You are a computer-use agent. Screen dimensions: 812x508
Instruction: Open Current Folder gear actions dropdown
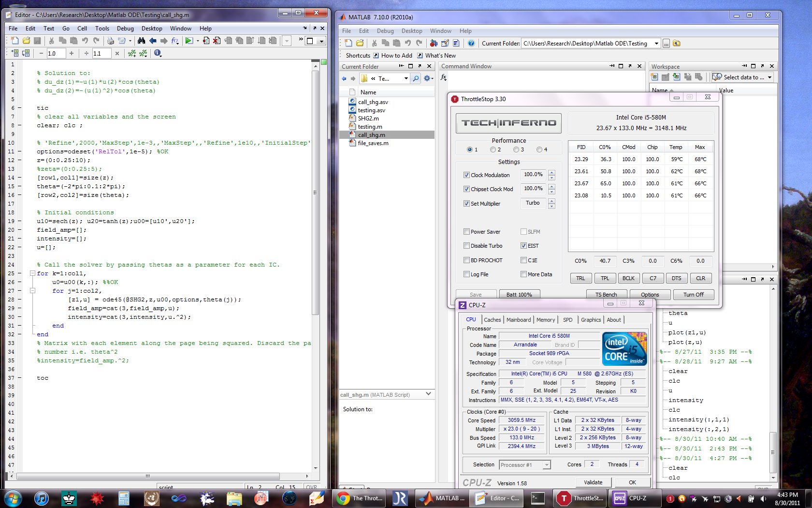click(x=428, y=78)
